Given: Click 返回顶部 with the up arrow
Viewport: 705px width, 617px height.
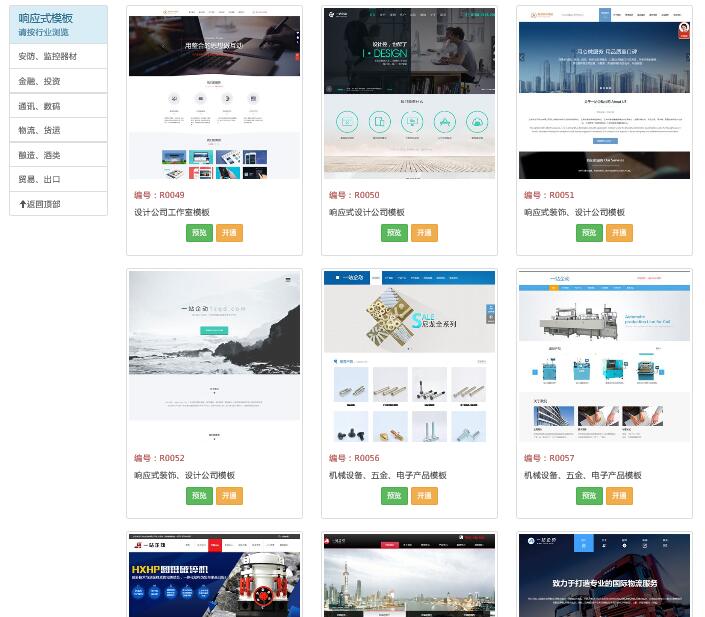Looking at the screenshot, I should pyautogui.click(x=58, y=204).
